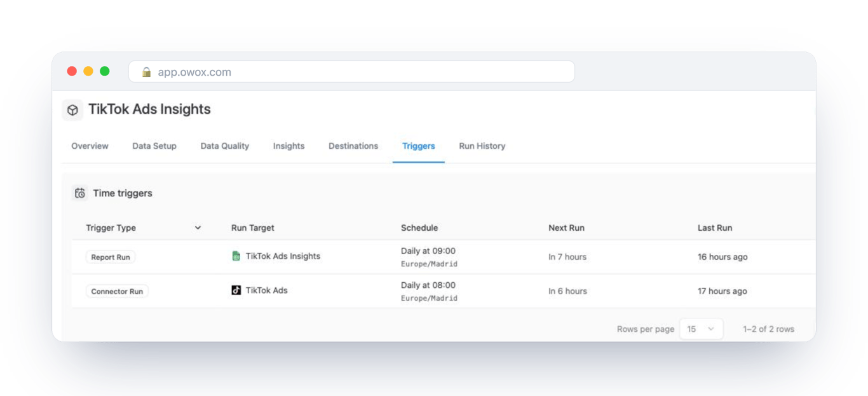Image resolution: width=868 pixels, height=396 pixels.
Task: Click Europe/Madrid under Daily at 09:00
Action: (x=429, y=264)
